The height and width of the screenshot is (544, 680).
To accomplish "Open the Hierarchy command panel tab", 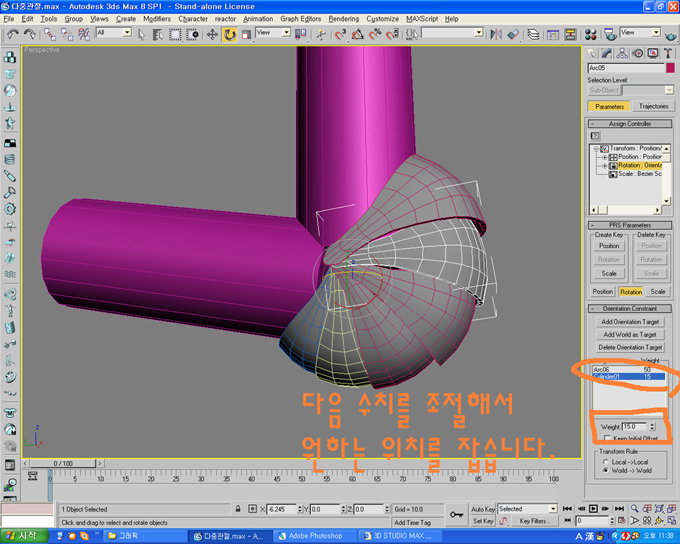I will (622, 52).
